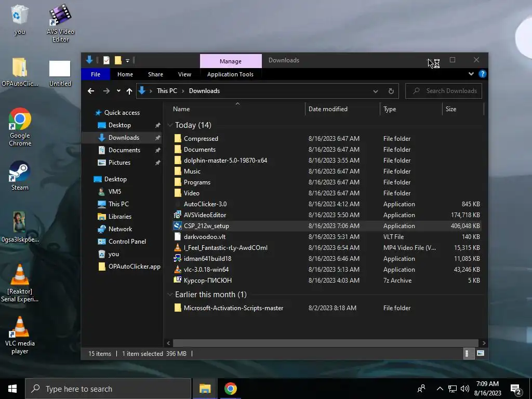Select Network in the navigation pane

coord(120,229)
